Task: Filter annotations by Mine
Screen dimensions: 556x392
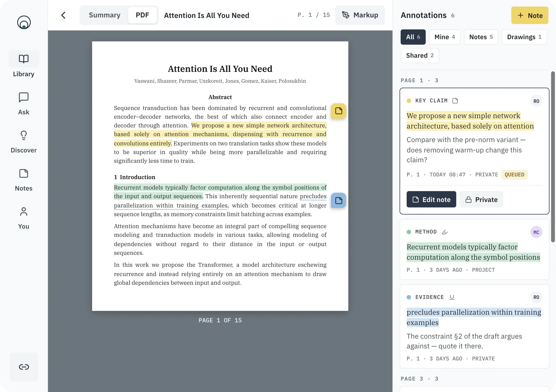Action: (x=445, y=37)
